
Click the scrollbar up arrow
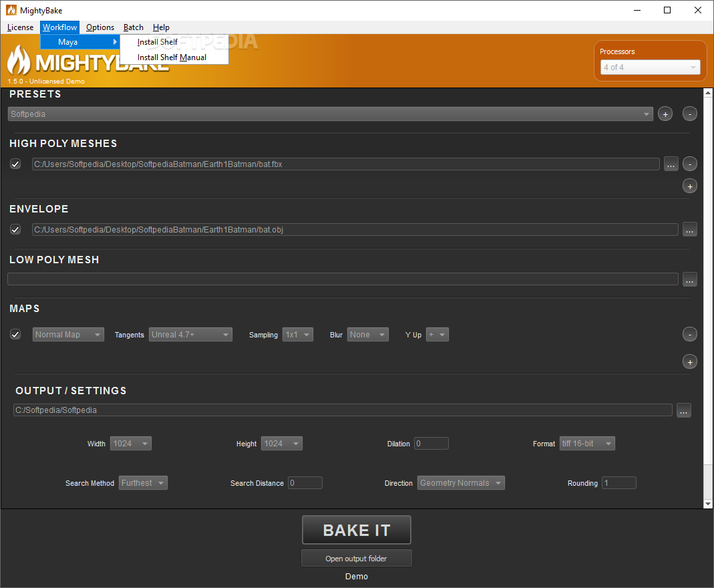[707, 93]
